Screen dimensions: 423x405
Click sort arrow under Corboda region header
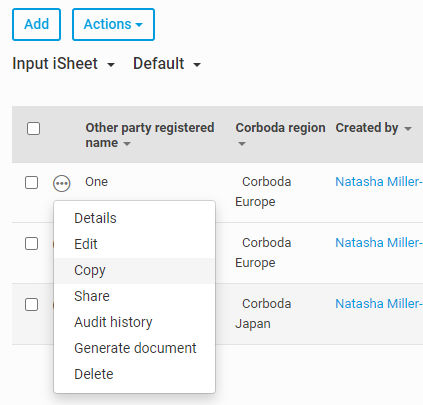tap(242, 144)
